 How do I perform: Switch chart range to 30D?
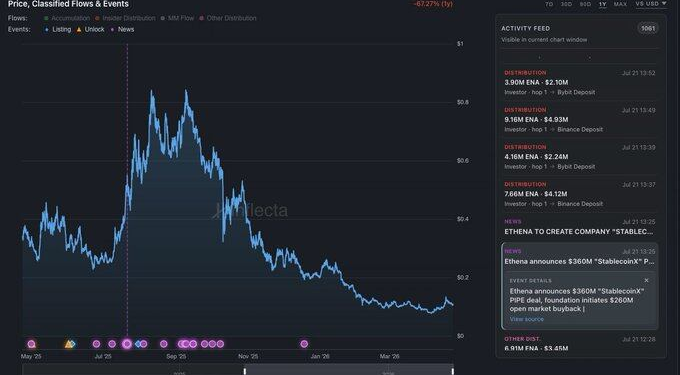point(566,4)
